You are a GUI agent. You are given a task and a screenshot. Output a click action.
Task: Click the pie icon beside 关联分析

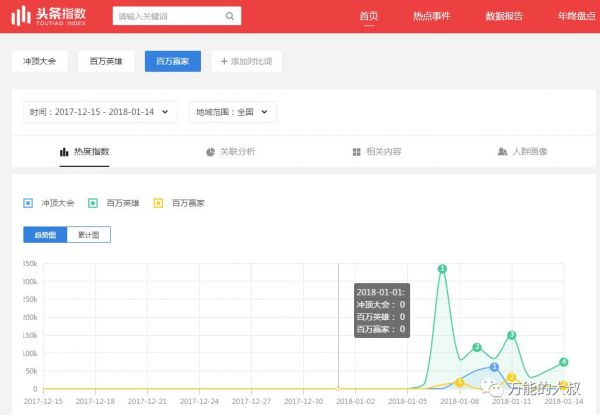coord(210,152)
